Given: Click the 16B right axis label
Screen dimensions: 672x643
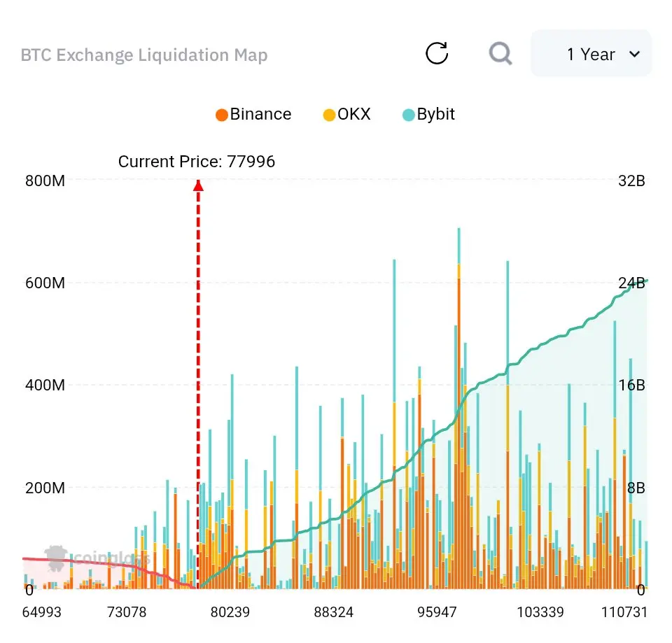Looking at the screenshot, I should [631, 385].
